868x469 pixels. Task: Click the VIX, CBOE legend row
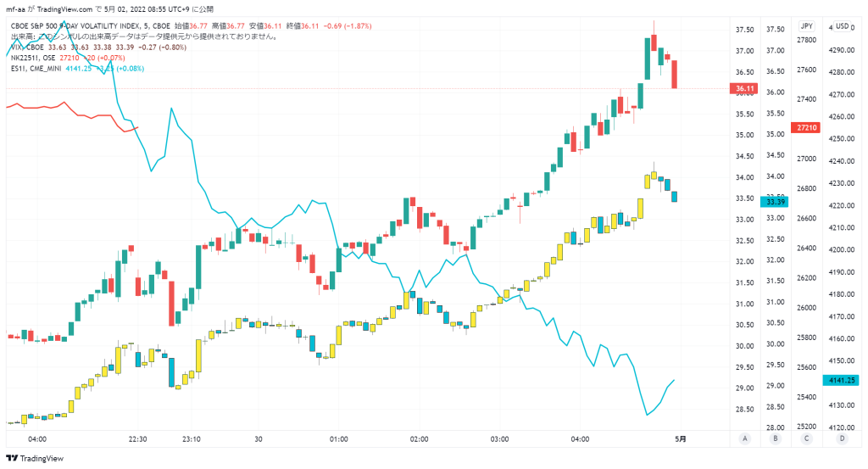[x=98, y=47]
